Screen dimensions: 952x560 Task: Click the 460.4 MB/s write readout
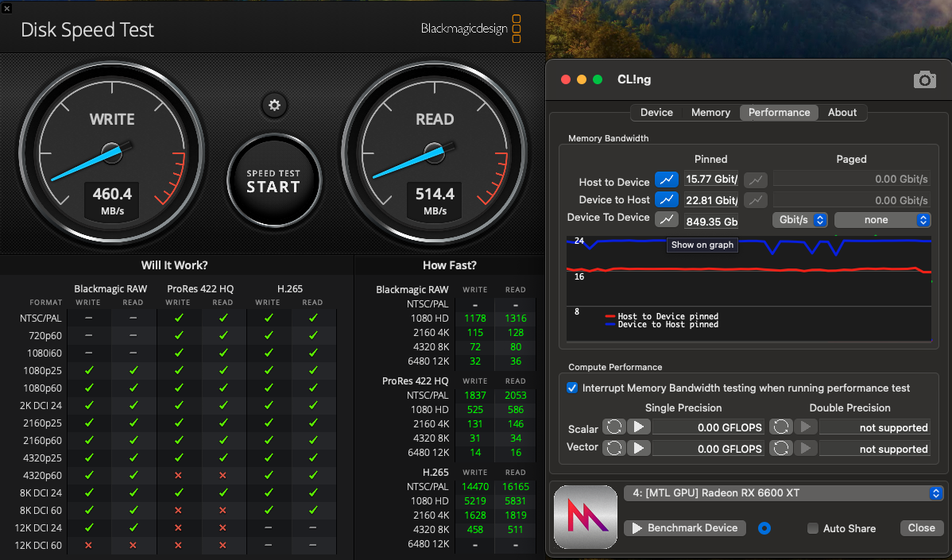[x=112, y=201]
